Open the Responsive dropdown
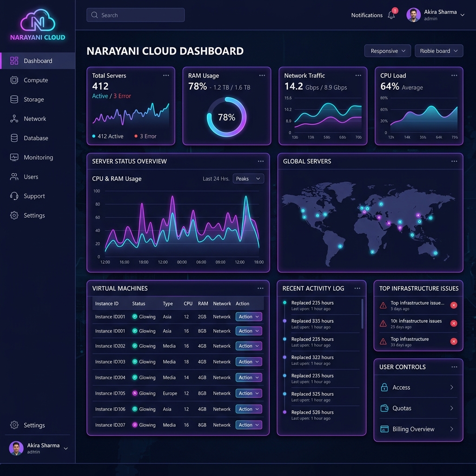The height and width of the screenshot is (476, 476). [387, 51]
